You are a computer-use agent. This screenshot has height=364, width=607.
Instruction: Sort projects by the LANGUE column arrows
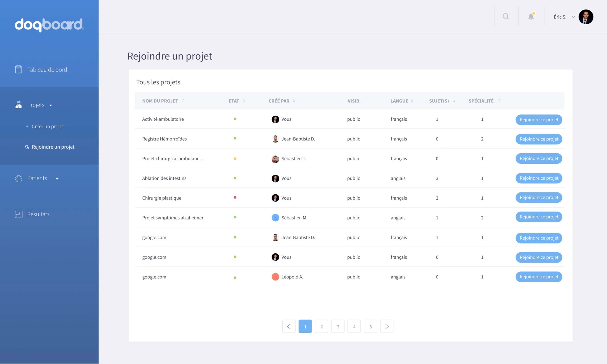[412, 101]
